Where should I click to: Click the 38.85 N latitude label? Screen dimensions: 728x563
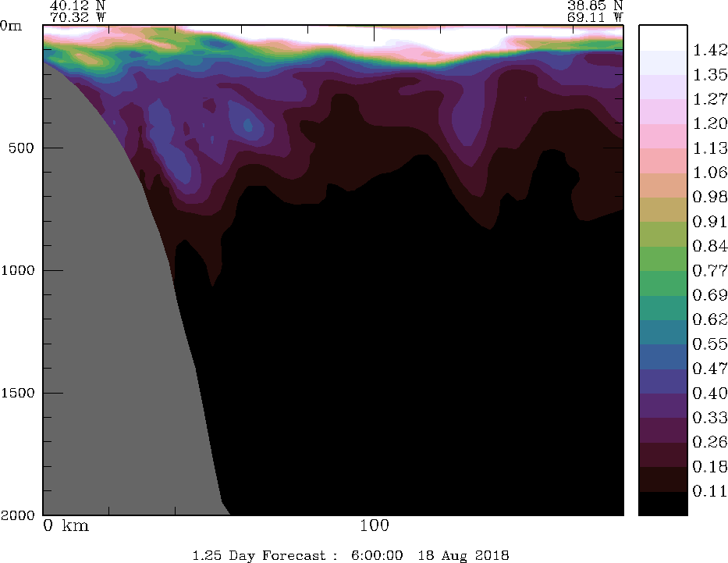595,5
